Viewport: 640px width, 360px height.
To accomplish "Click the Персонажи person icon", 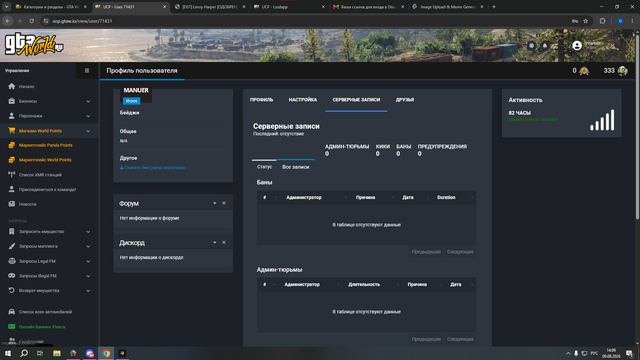I will (11, 116).
